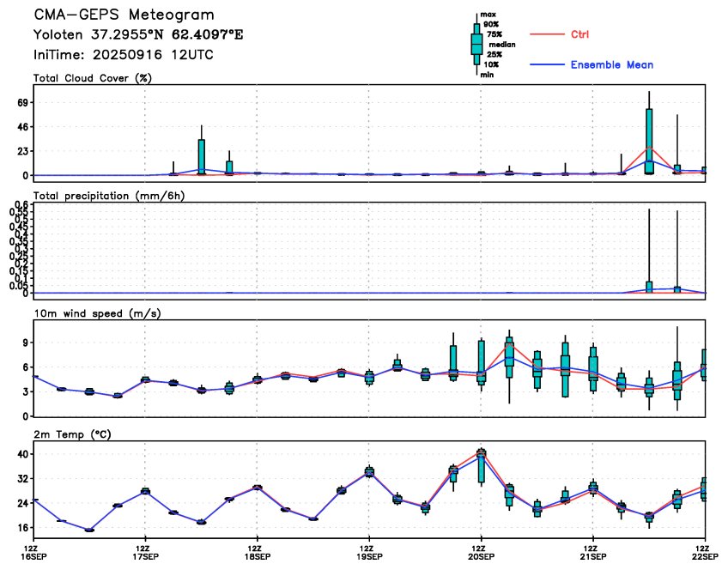Click the 32 tick on temperature axis
Image resolution: width=728 pixels, height=570 pixels.
[22, 478]
